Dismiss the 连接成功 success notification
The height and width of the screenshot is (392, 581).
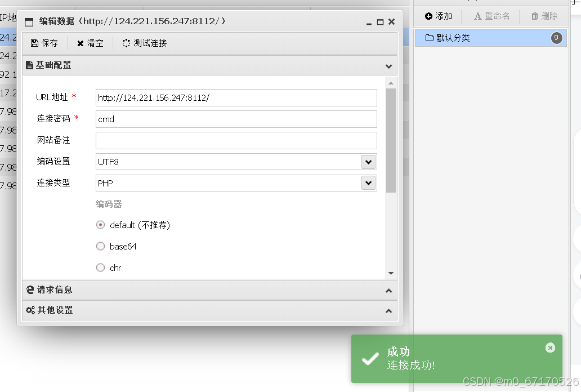click(550, 348)
